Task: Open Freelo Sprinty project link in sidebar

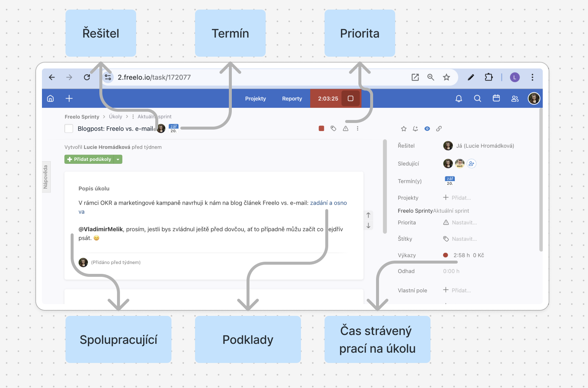Action: point(415,211)
